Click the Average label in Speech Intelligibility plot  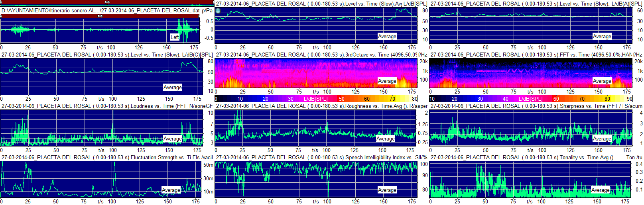point(387,190)
